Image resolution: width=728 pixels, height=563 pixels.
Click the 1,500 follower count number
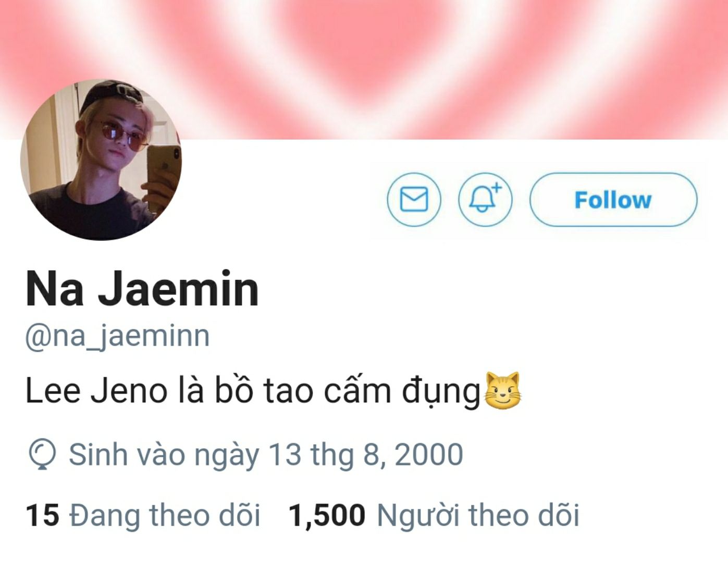pyautogui.click(x=327, y=515)
